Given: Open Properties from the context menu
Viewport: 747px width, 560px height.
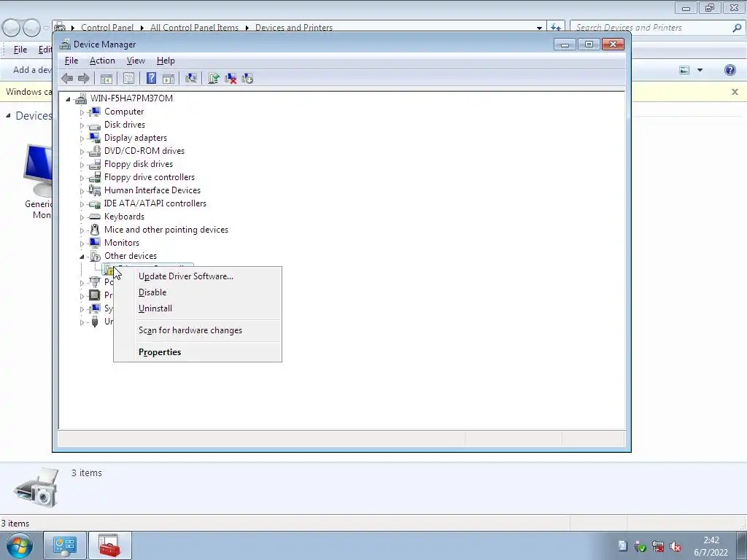Looking at the screenshot, I should tap(160, 352).
